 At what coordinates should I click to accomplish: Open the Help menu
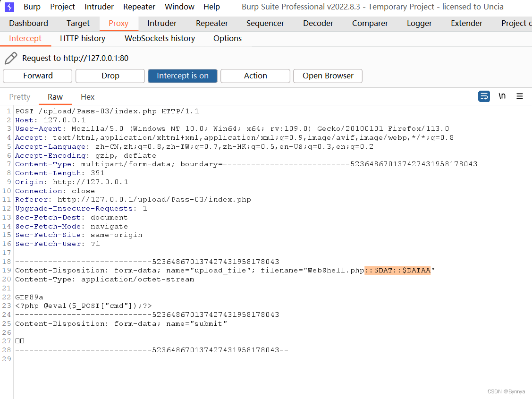click(211, 7)
